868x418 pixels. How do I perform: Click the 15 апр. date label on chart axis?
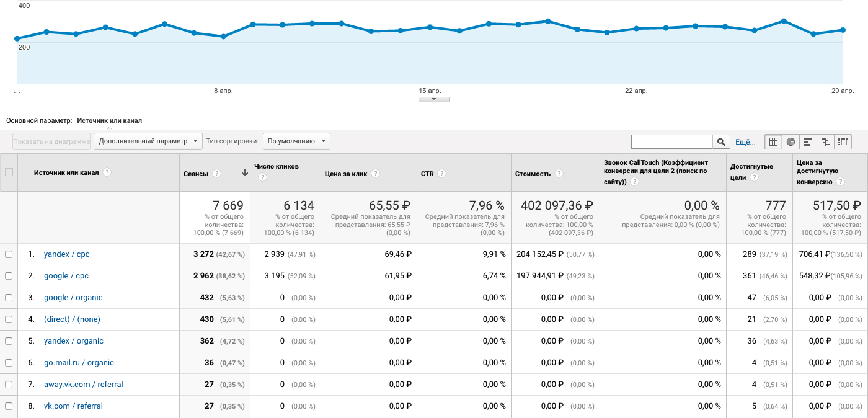coord(430,91)
